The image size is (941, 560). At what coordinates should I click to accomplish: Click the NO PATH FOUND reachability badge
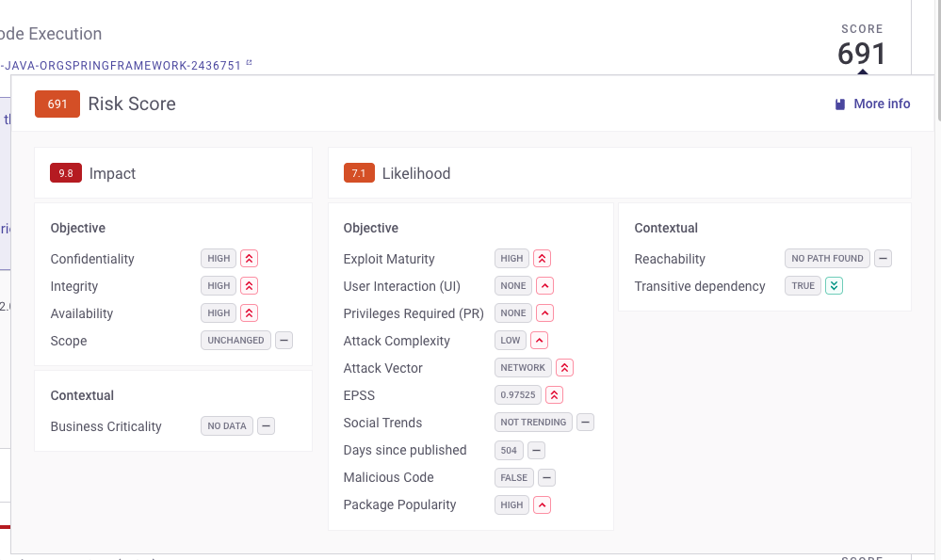pyautogui.click(x=827, y=258)
